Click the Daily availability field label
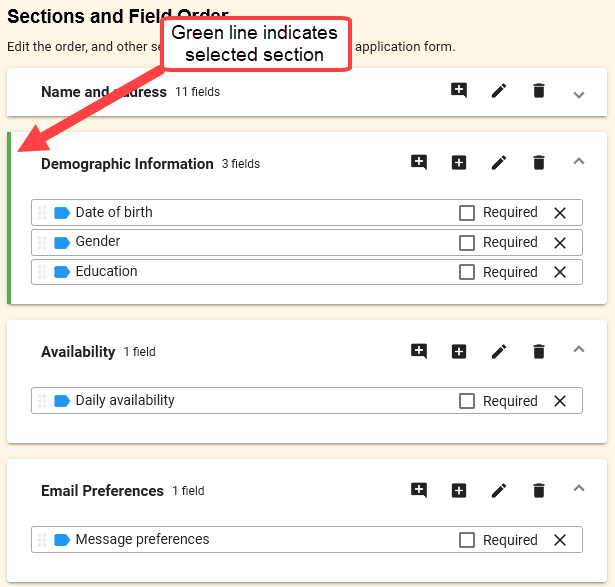Image resolution: width=615 pixels, height=587 pixels. 125,400
